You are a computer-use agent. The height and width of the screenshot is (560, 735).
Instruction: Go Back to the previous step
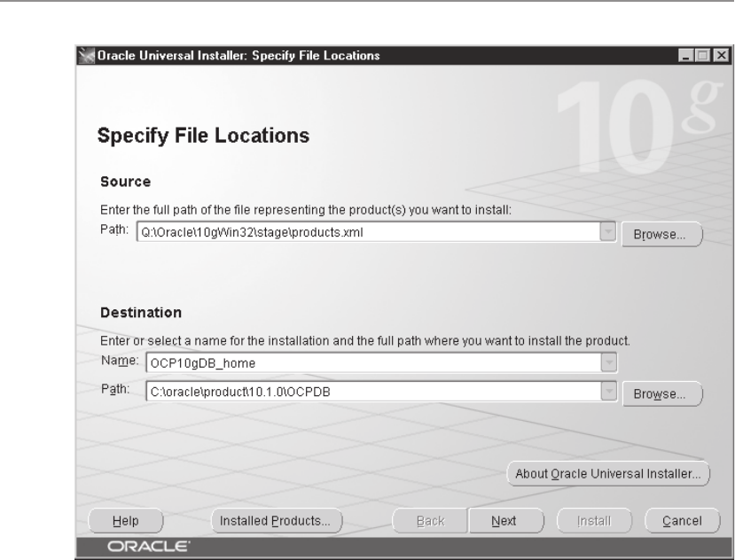pos(430,521)
